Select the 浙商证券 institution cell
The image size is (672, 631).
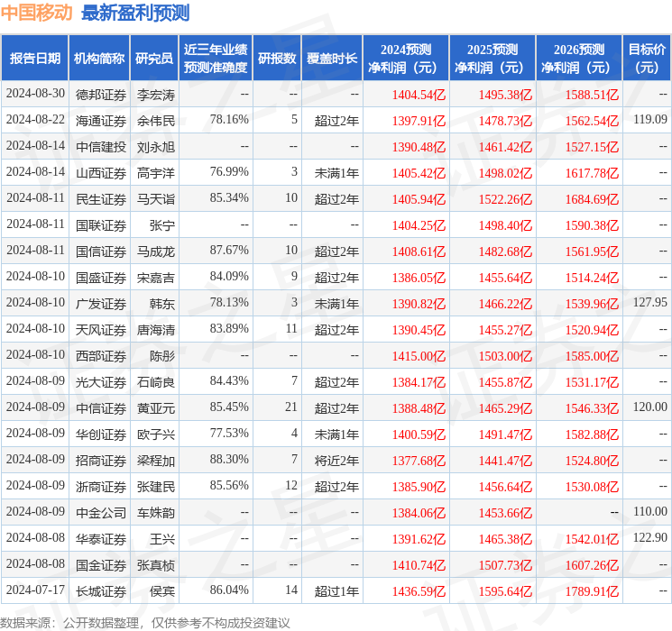tap(101, 487)
